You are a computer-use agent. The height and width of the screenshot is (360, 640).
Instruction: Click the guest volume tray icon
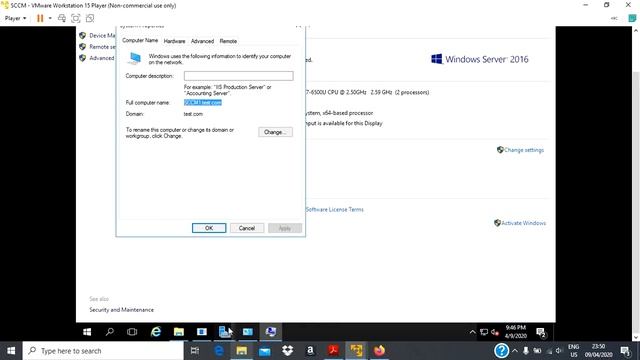495,332
